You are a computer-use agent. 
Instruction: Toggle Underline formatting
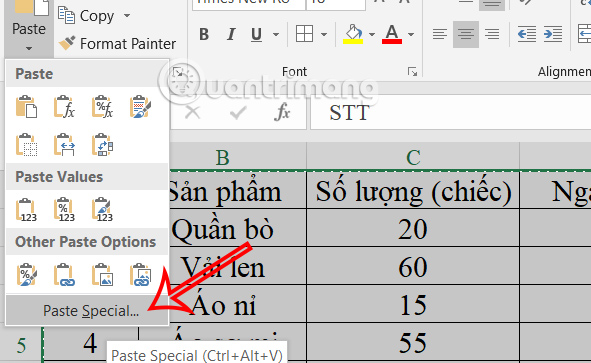257,34
